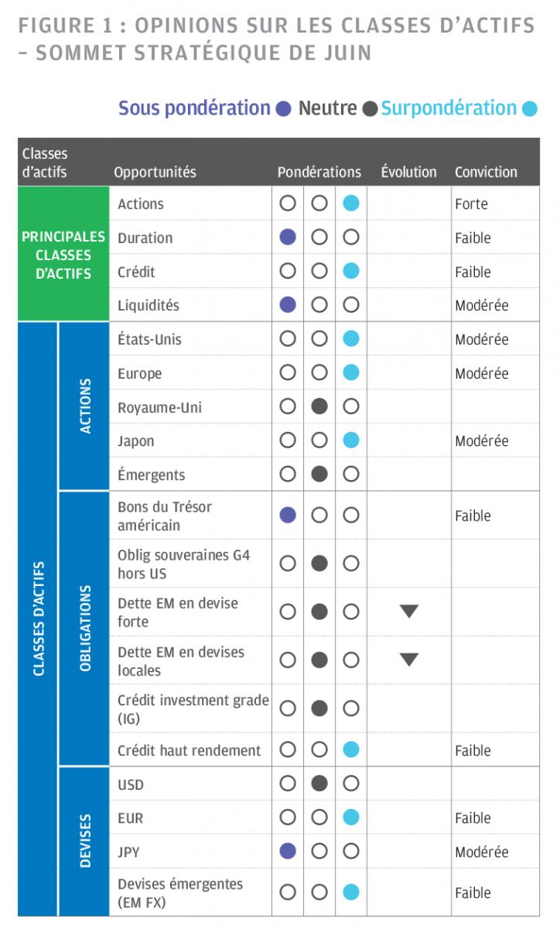Click the cyan Surpondération legend dot

click(529, 109)
